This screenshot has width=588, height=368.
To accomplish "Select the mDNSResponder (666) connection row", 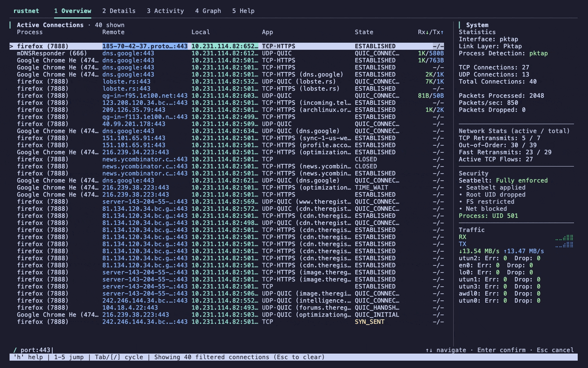I will (227, 53).
